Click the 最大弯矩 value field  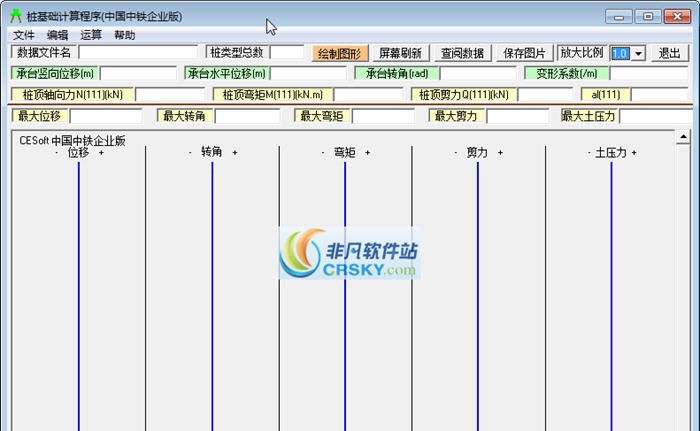(383, 116)
